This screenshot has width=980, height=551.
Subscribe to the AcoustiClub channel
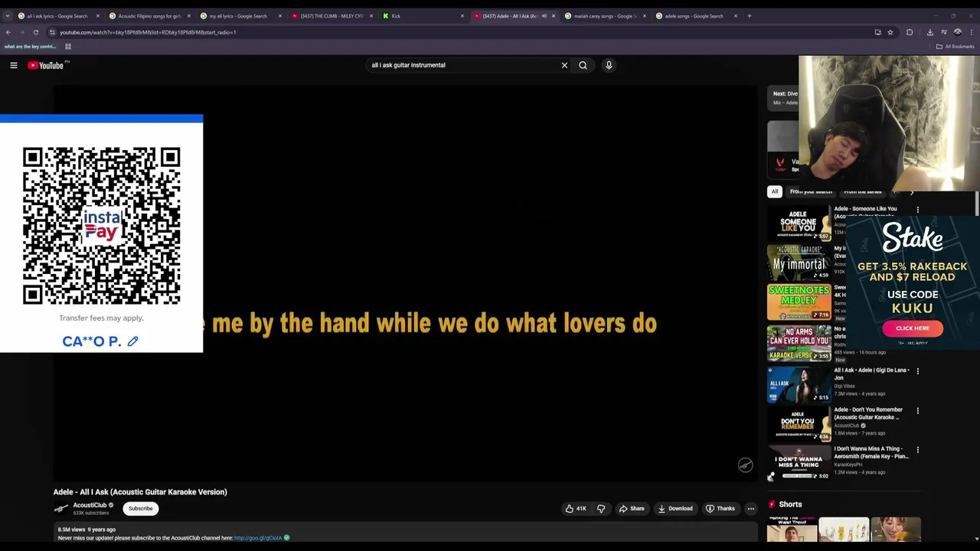click(140, 508)
